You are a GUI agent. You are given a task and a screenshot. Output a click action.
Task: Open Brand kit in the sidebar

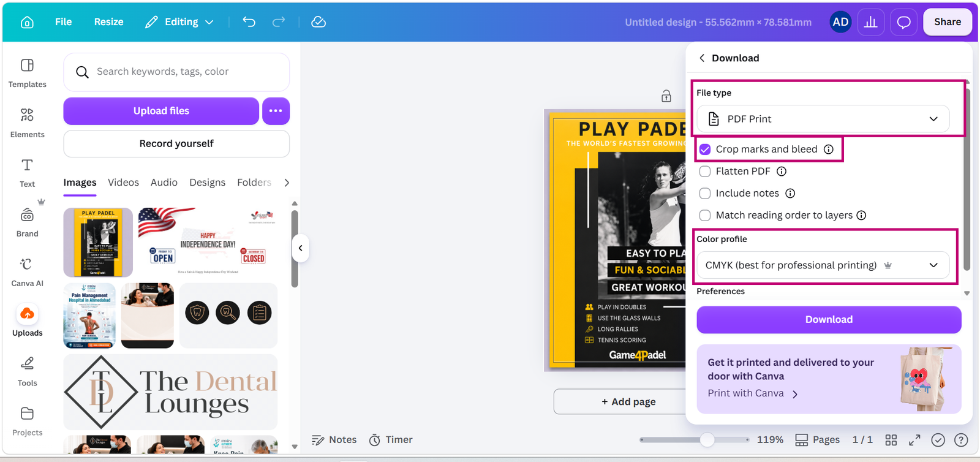click(x=27, y=222)
